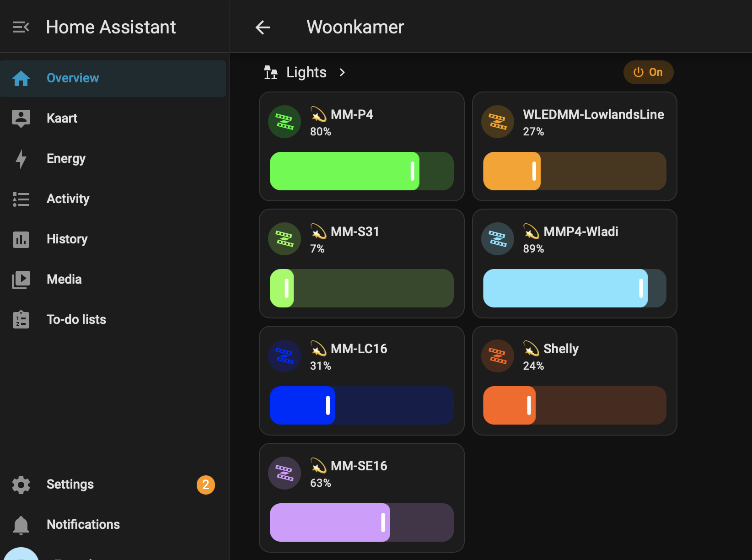Viewport: 752px width, 560px height.
Task: Collapse the sidebar menu icon
Action: click(x=21, y=27)
